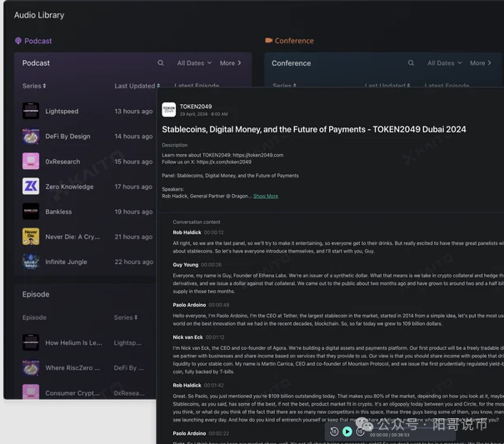Sort podcasts by Last Updated column
This screenshot has height=444, width=504.
137,86
